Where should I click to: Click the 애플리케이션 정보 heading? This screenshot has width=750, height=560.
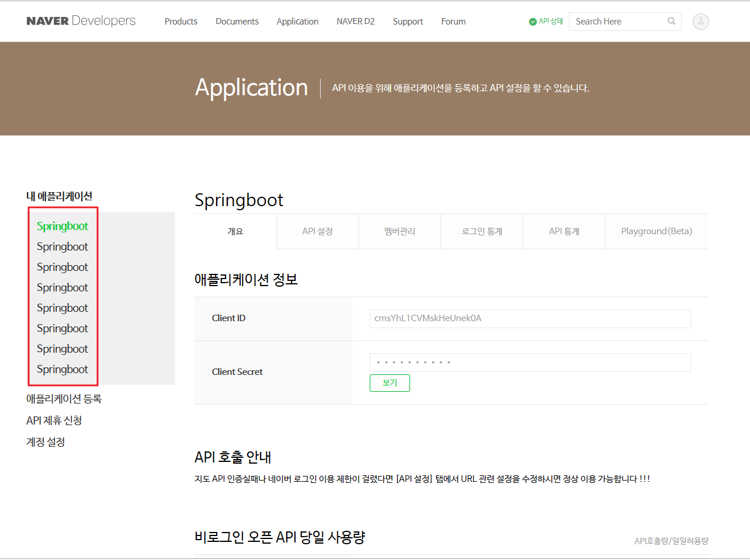pyautogui.click(x=246, y=280)
